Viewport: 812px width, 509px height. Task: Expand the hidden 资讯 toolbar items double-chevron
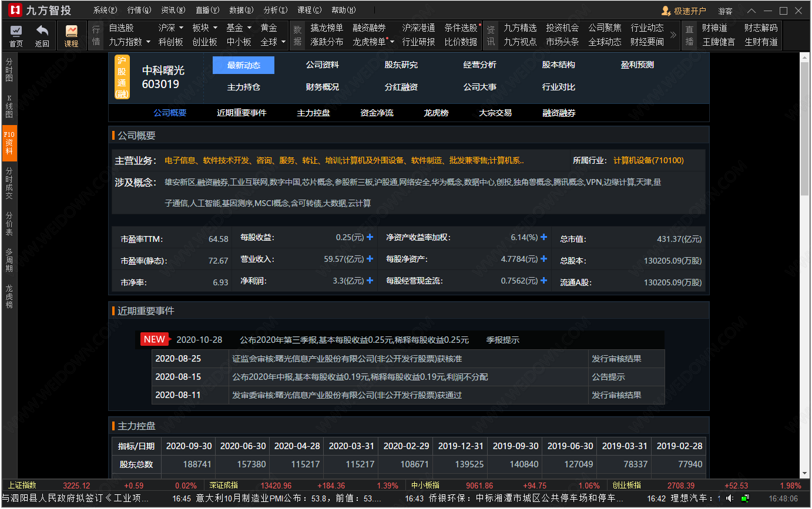(673, 35)
